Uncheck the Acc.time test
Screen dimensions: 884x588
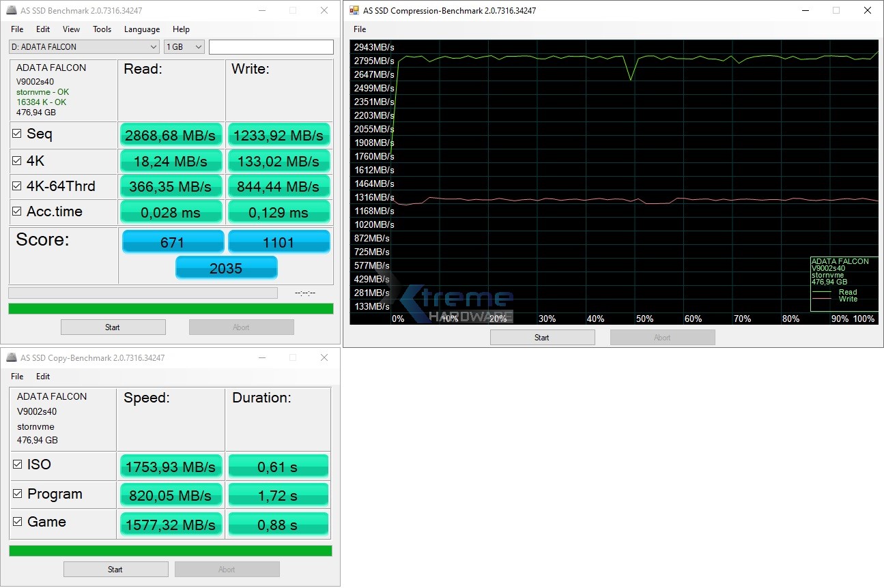click(16, 211)
